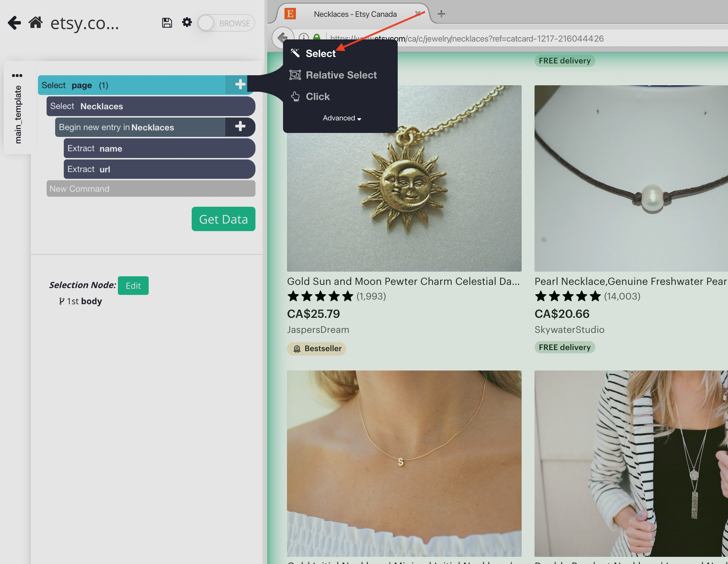
Task: Expand the Advanced commands dropdown
Action: tap(342, 118)
